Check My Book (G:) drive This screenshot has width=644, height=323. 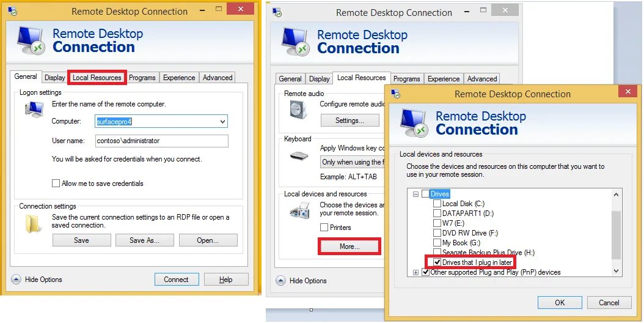437,243
